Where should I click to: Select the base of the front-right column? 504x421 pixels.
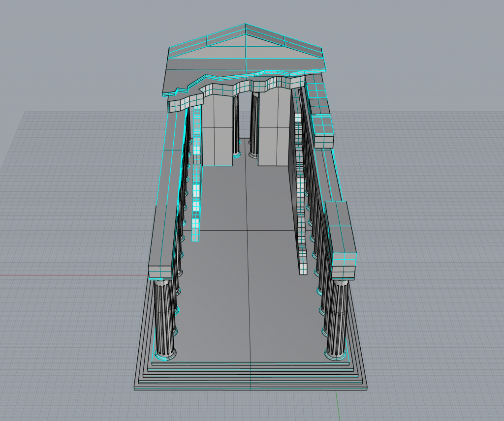coord(336,353)
